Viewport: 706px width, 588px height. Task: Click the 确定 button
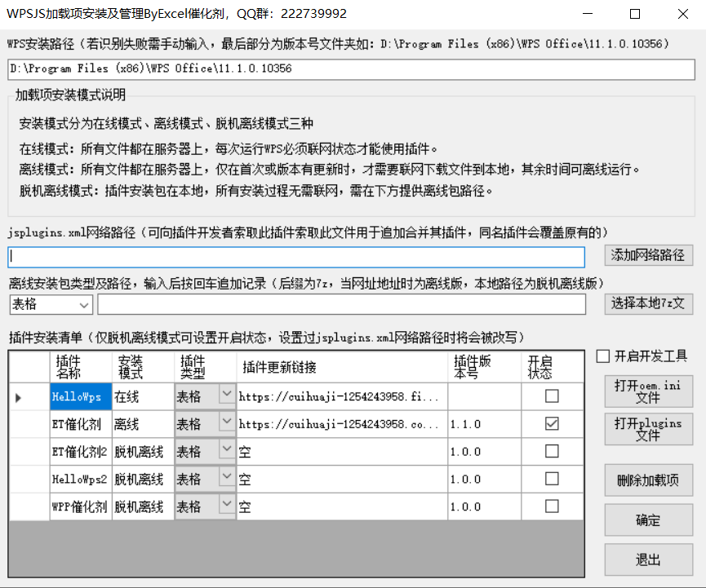tap(648, 520)
